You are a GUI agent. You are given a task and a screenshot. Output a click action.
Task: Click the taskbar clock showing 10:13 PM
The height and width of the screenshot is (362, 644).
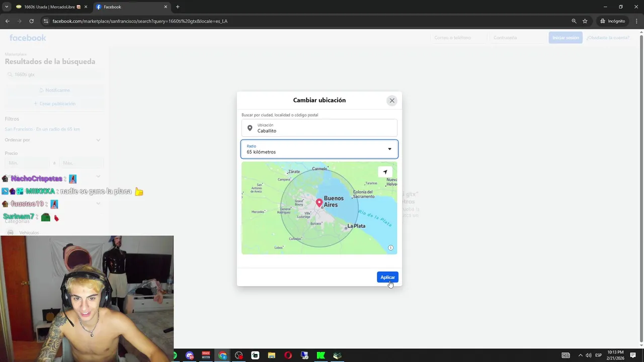(x=616, y=355)
